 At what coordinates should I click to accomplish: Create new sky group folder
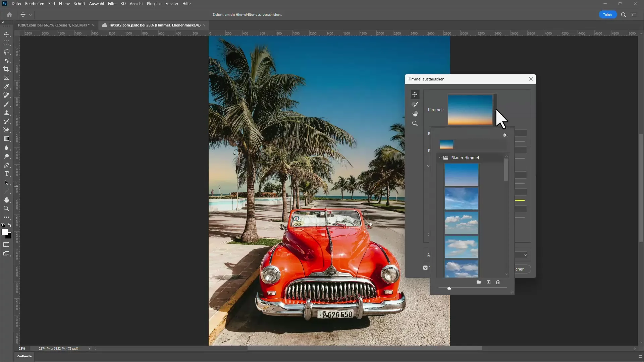[479, 282]
